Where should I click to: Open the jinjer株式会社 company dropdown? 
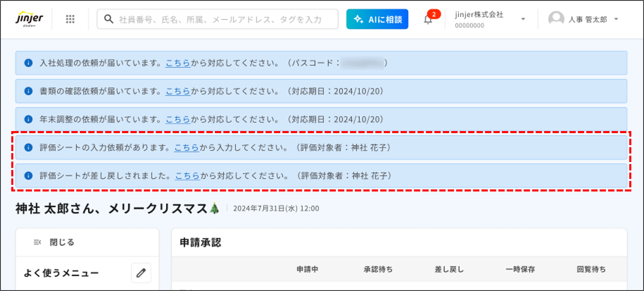click(x=523, y=19)
